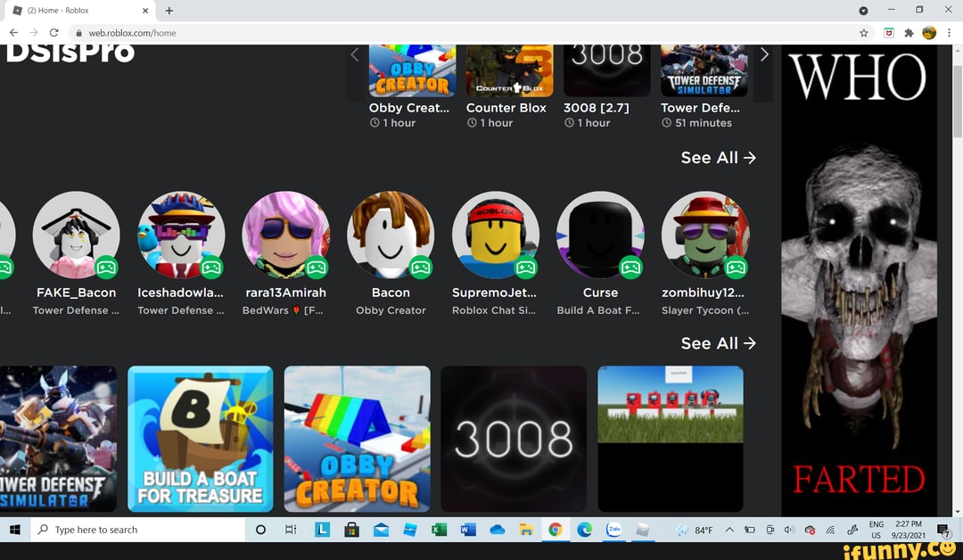Open the Zalo app in taskbar
The height and width of the screenshot is (560, 963).
point(613,530)
